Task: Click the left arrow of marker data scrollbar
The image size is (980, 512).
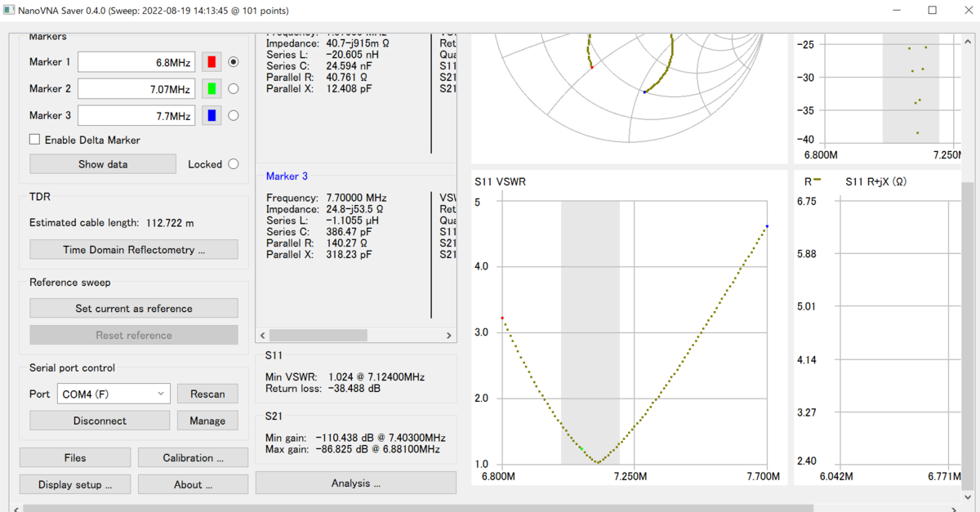Action: click(263, 336)
